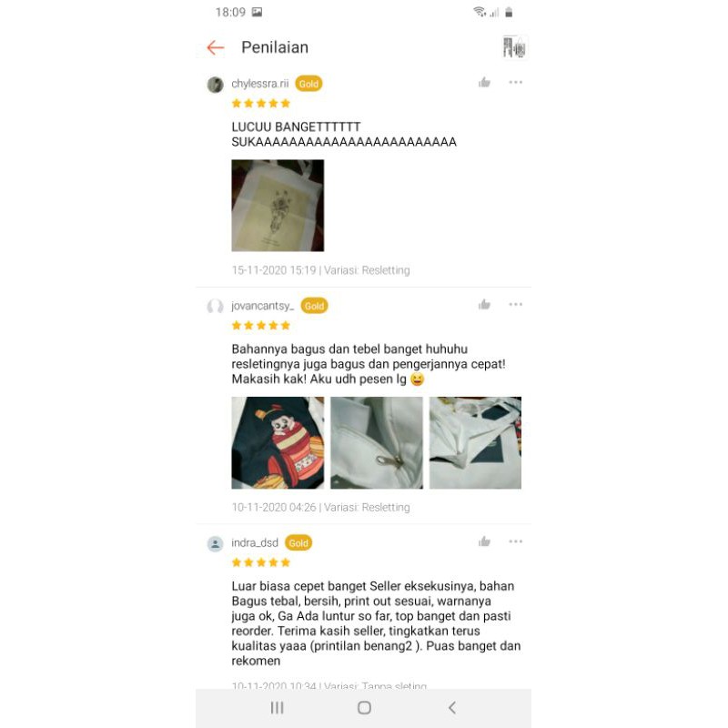Open username chylessra.rii
Image resolution: width=728 pixels, height=728 pixels.
pos(260,84)
